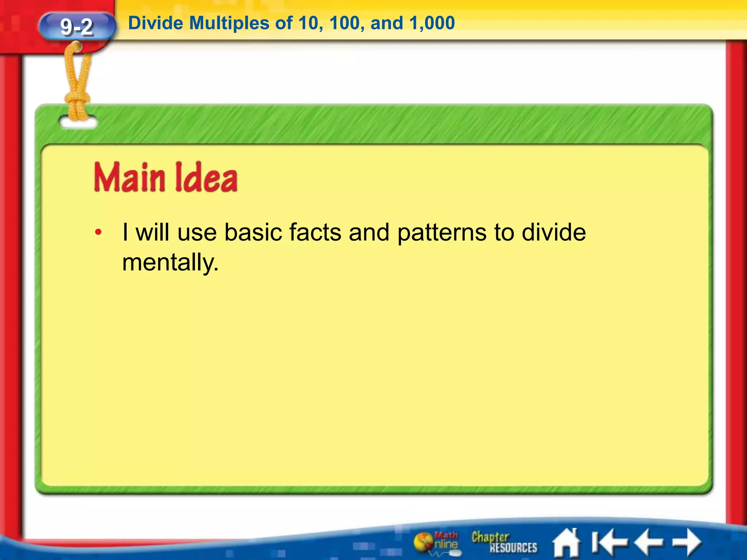Image resolution: width=747 pixels, height=560 pixels.
Task: Go to the Home slide icon
Action: click(566, 543)
